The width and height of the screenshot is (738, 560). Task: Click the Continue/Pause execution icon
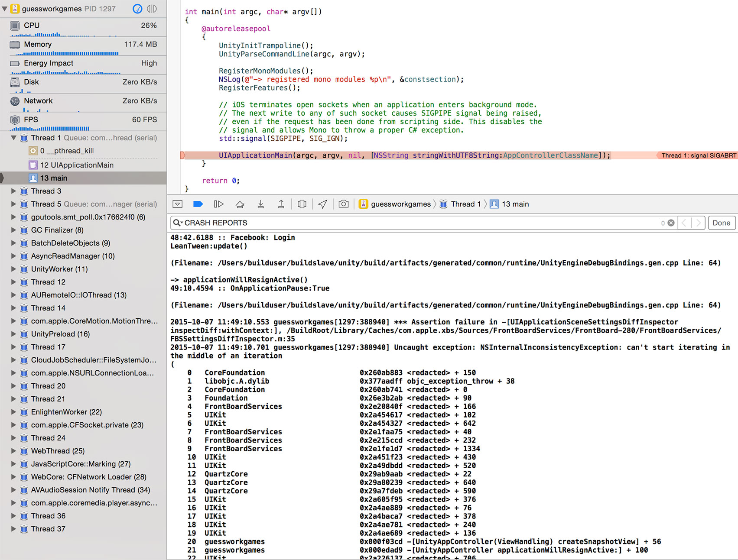point(219,204)
